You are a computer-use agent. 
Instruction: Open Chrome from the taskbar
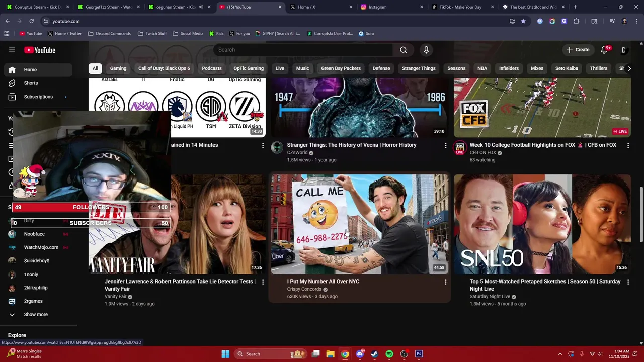coord(345,354)
